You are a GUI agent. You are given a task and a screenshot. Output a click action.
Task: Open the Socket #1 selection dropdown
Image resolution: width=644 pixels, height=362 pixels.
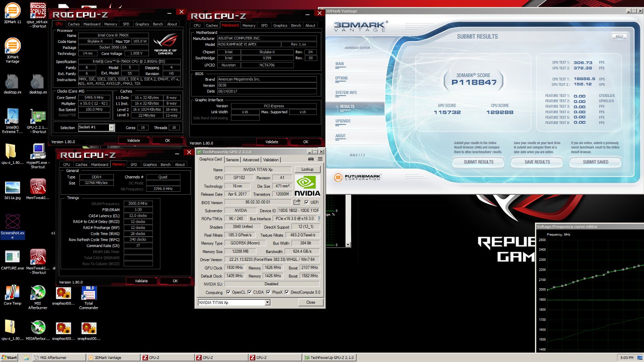112,127
